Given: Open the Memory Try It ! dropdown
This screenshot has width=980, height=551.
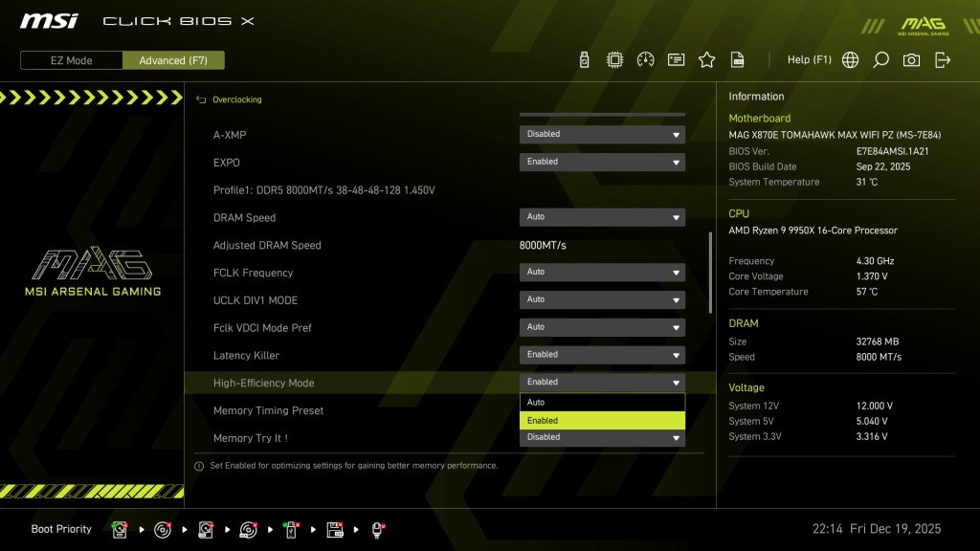Looking at the screenshot, I should tap(602, 438).
